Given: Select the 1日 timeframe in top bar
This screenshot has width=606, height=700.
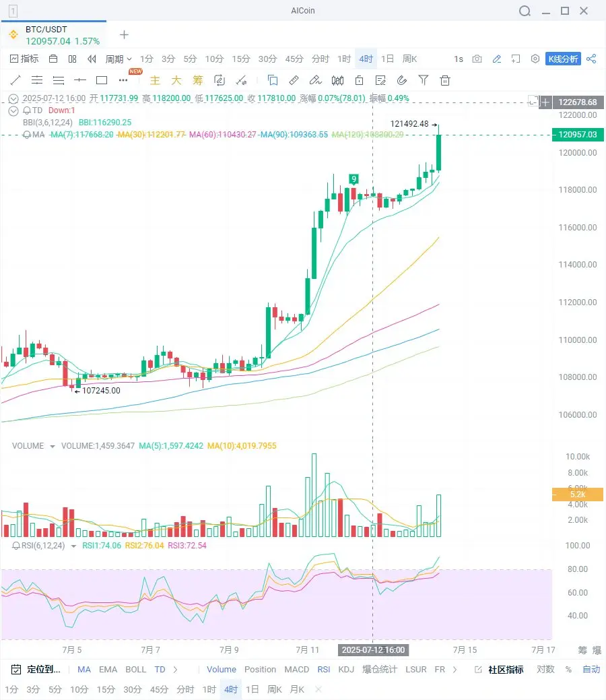Looking at the screenshot, I should (387, 59).
